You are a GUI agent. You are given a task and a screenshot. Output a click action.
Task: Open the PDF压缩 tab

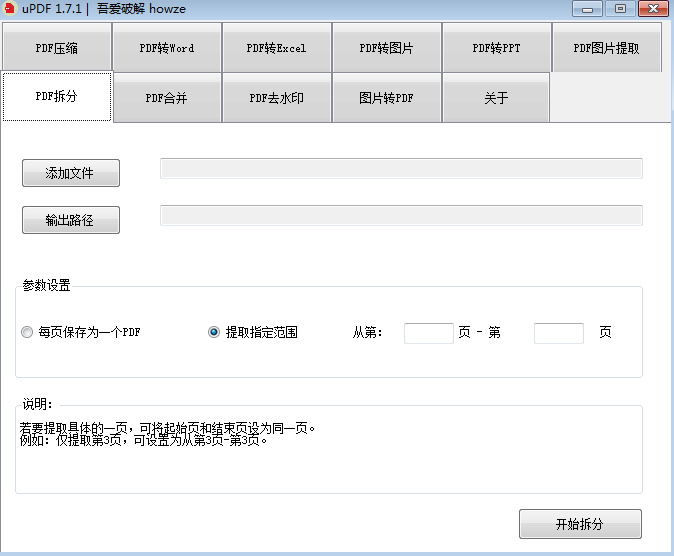57,48
